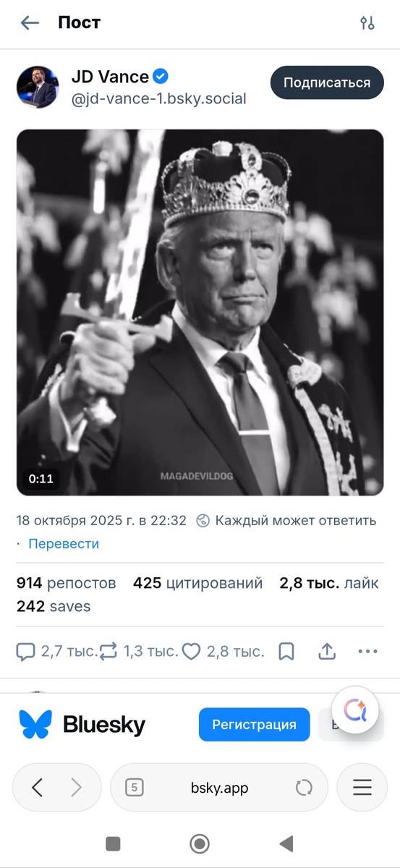Tap the Перевести translate link
Image resolution: width=400 pixels, height=868 pixels.
(x=64, y=544)
